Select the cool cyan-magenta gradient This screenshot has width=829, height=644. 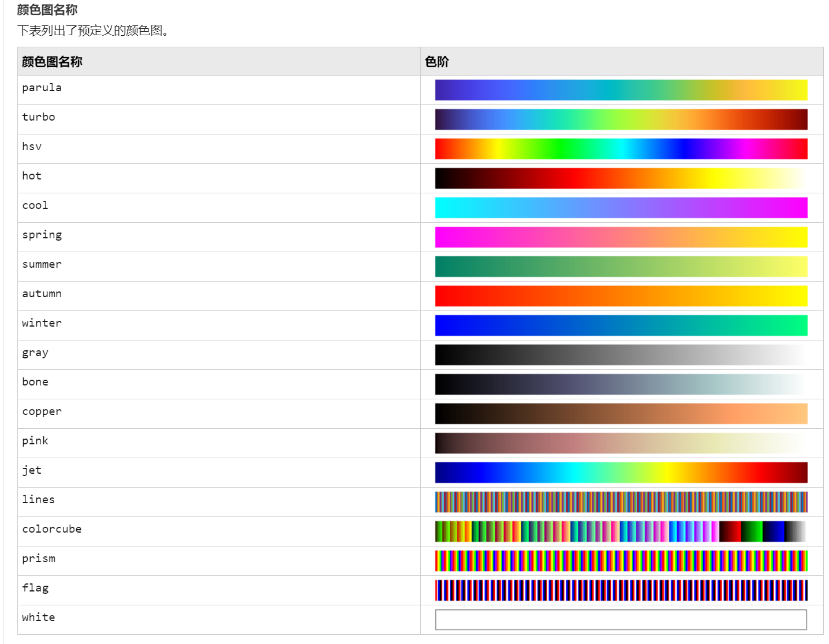tap(621, 208)
